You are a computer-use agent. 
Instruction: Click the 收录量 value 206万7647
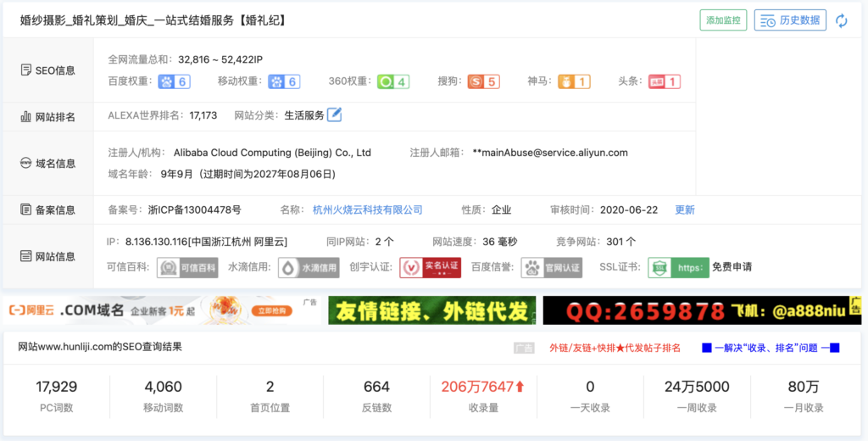coord(482,387)
